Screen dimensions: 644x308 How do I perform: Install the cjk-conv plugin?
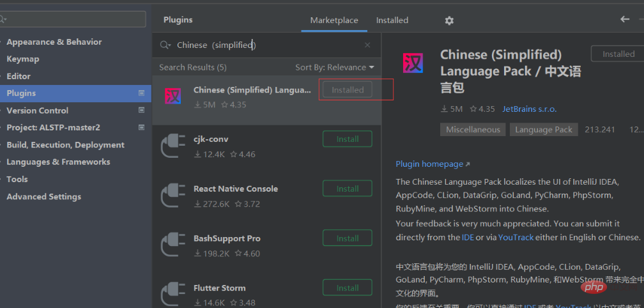coord(348,139)
